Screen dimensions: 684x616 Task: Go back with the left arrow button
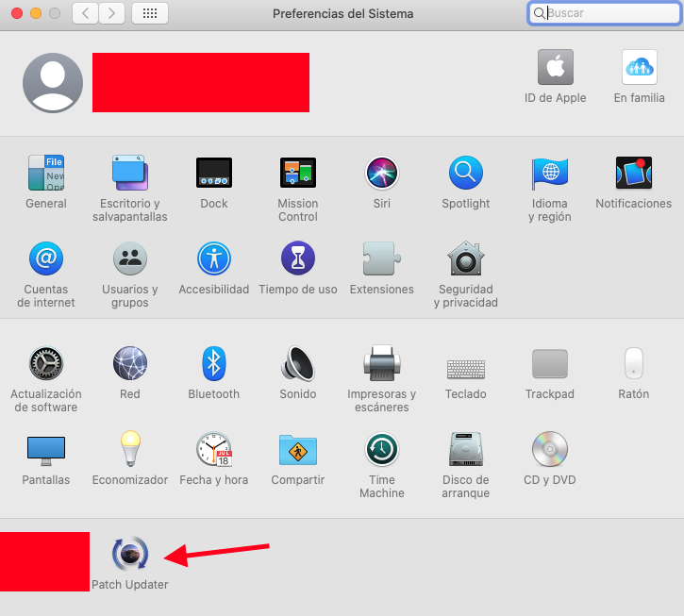pos(85,13)
